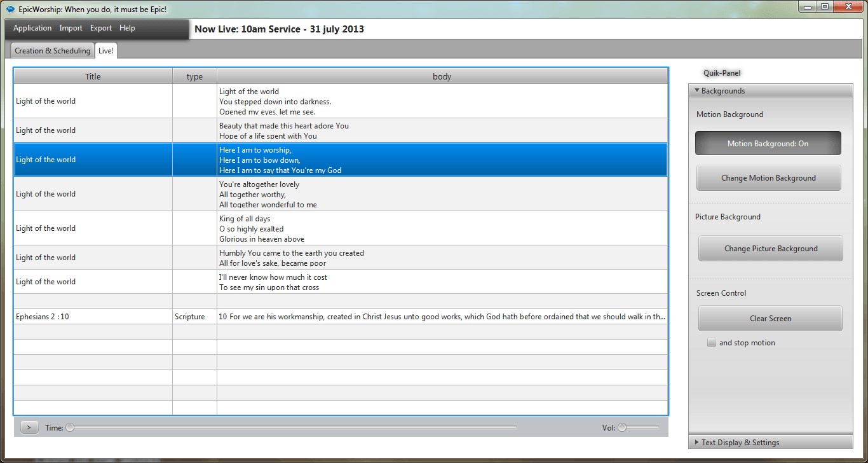The height and width of the screenshot is (463, 868).
Task: Select the Live! tab
Action: [x=106, y=51]
